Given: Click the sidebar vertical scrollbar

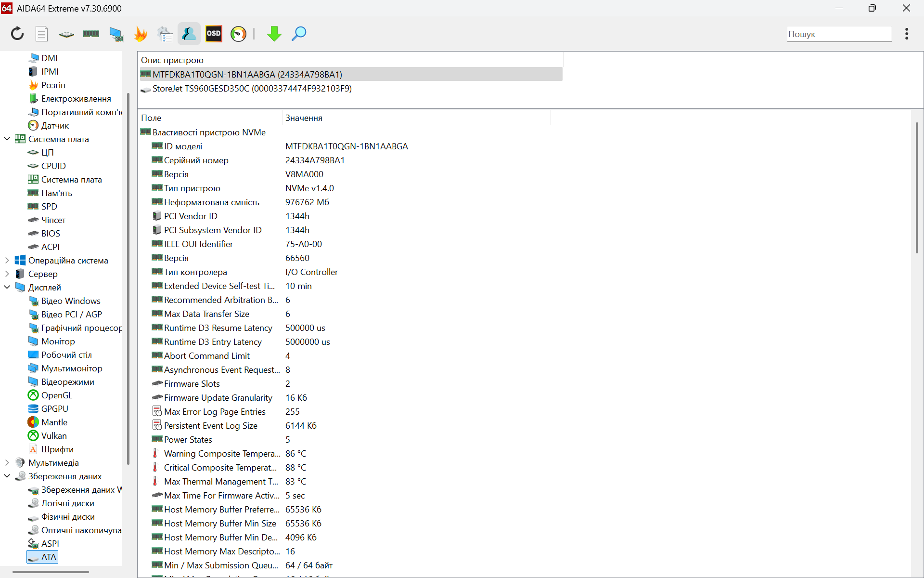Looking at the screenshot, I should [x=128, y=278].
